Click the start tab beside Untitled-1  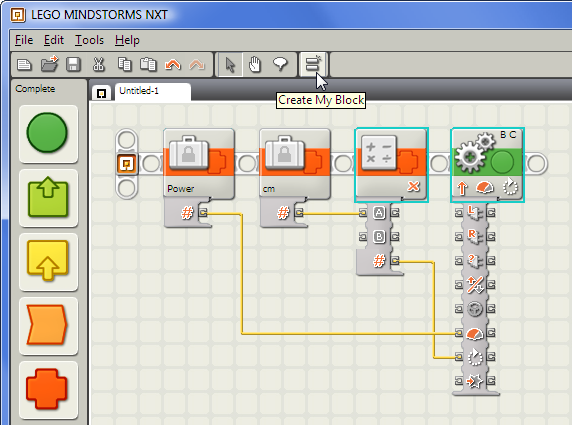(101, 93)
